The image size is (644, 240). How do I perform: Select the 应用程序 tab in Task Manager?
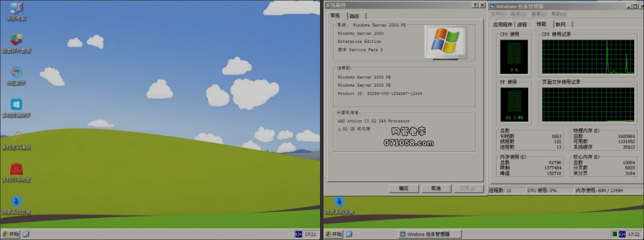click(503, 24)
